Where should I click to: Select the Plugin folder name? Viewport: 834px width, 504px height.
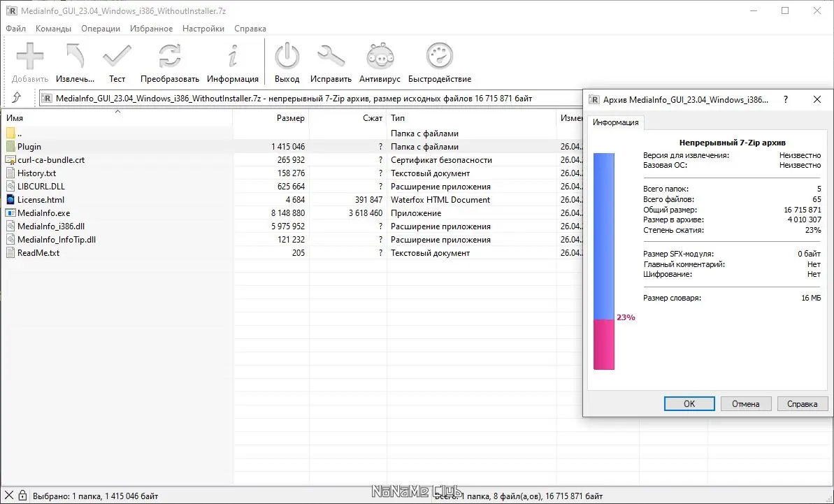[29, 146]
